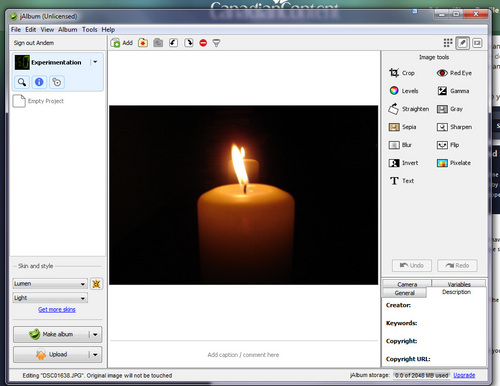
Task: Expand the Experimentation project dropdown arrow
Action: (x=95, y=62)
